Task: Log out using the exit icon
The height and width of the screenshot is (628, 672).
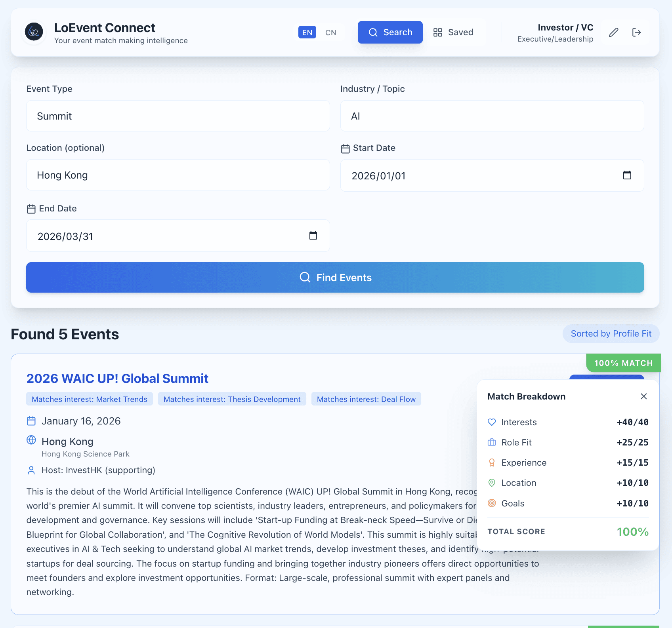Action: click(x=636, y=32)
